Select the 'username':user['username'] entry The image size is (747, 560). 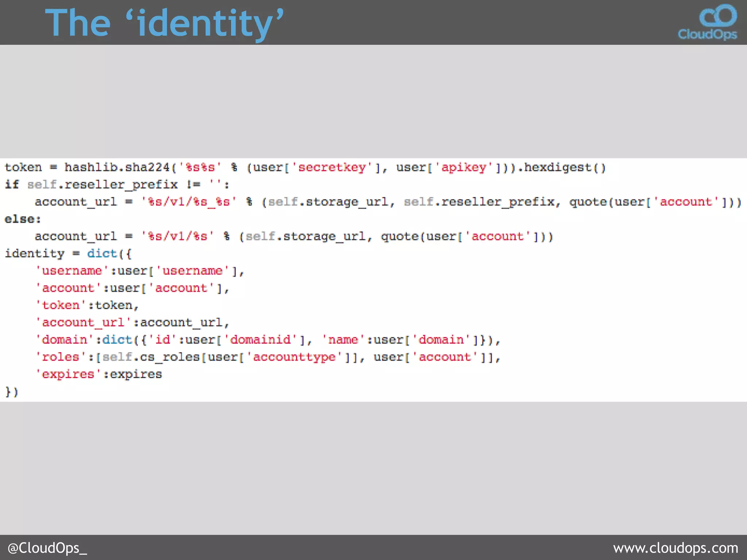[139, 271]
